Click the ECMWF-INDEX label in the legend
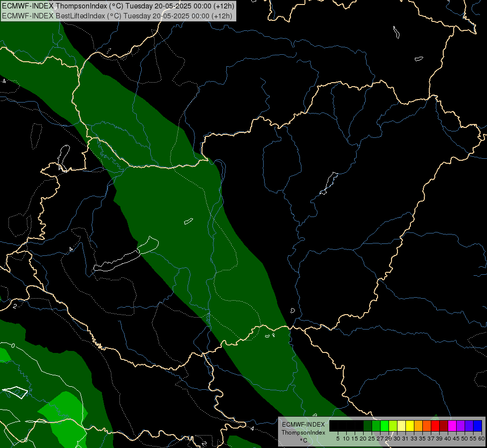487x448 pixels. click(x=303, y=425)
